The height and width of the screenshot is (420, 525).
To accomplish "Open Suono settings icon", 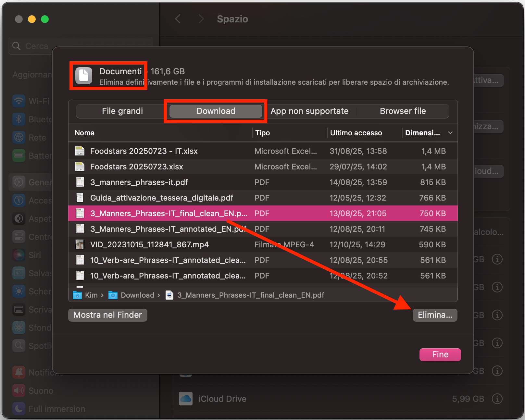I will point(19,390).
